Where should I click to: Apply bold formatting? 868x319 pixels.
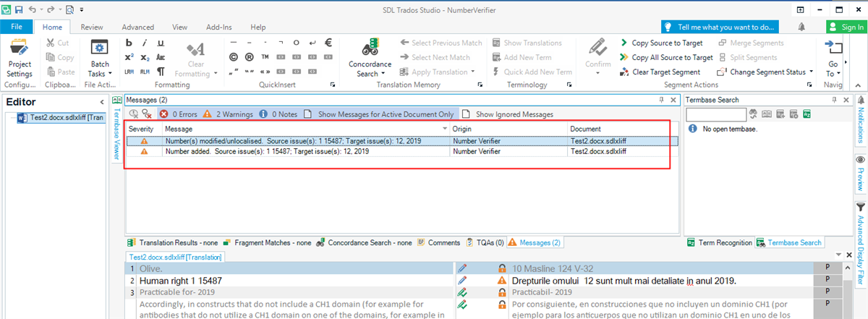click(129, 43)
